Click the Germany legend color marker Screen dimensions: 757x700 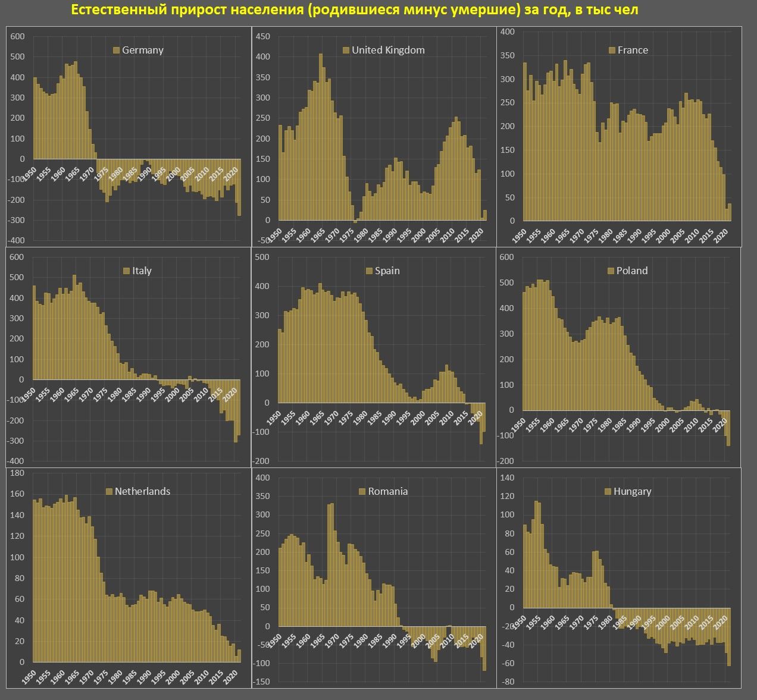(116, 51)
